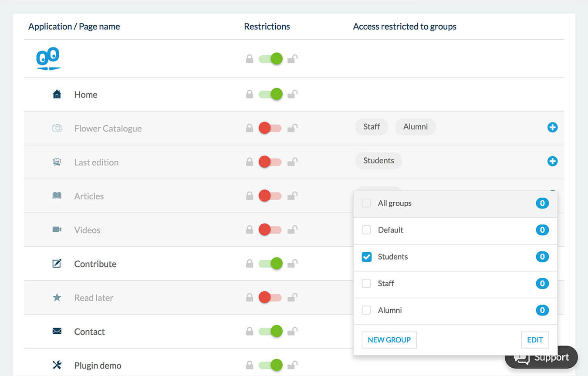Click the Articles open book icon

click(x=57, y=196)
